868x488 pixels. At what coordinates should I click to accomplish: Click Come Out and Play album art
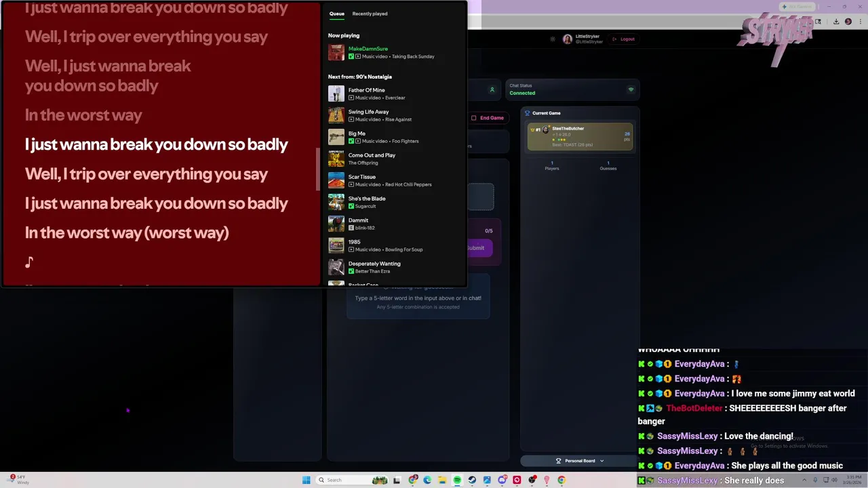coord(336,159)
